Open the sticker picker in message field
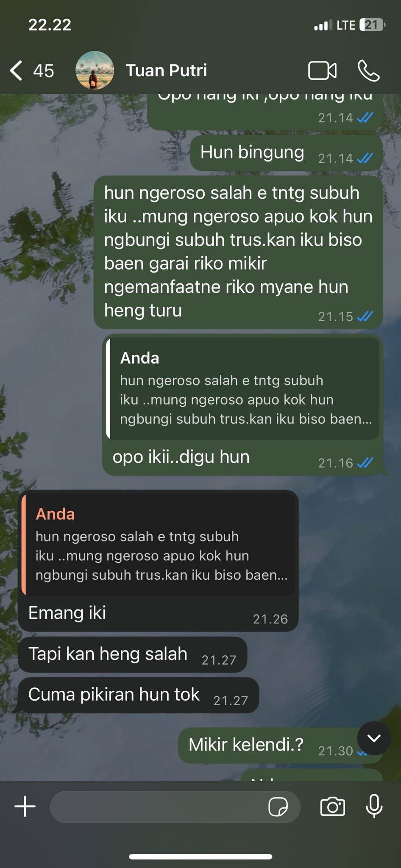Screen dimensions: 401x868 point(278,807)
